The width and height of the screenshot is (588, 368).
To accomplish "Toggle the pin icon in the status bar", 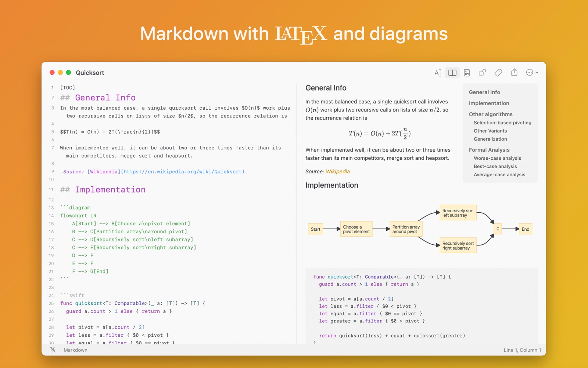I will point(53,350).
